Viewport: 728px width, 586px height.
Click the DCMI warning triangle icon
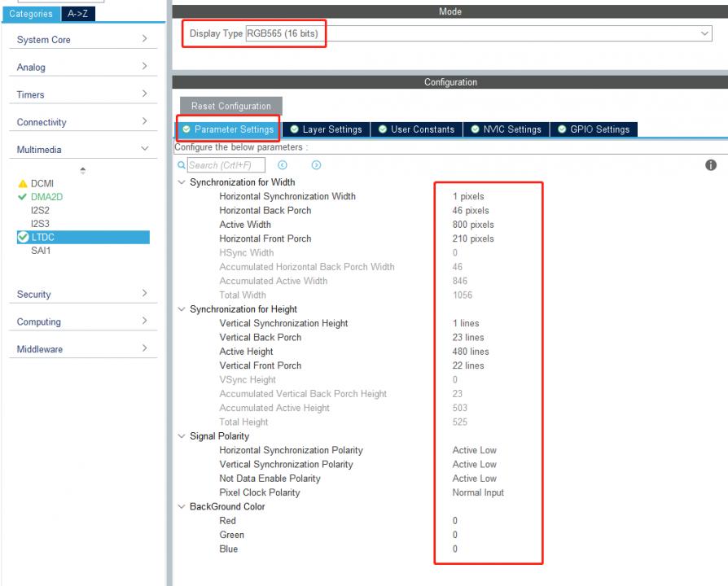pos(23,184)
